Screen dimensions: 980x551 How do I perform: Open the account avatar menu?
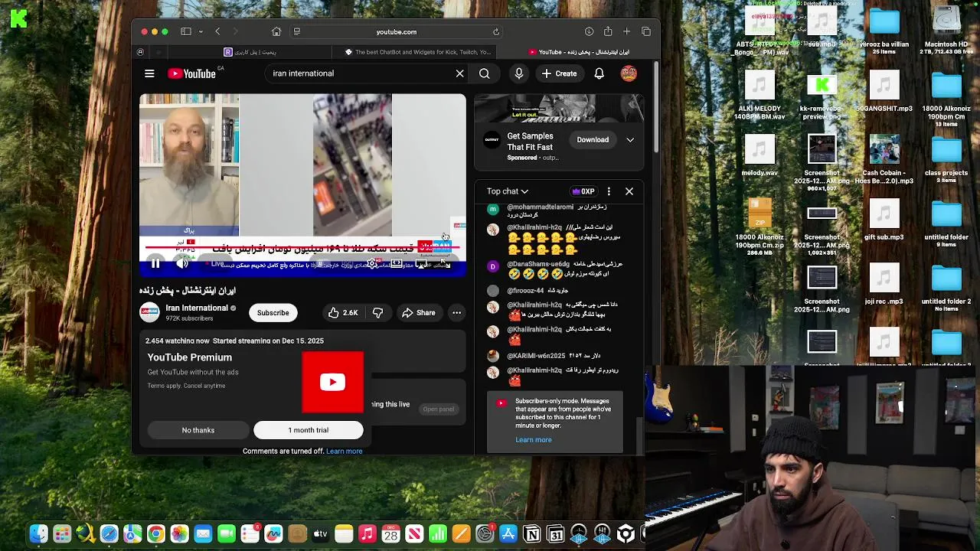629,73
